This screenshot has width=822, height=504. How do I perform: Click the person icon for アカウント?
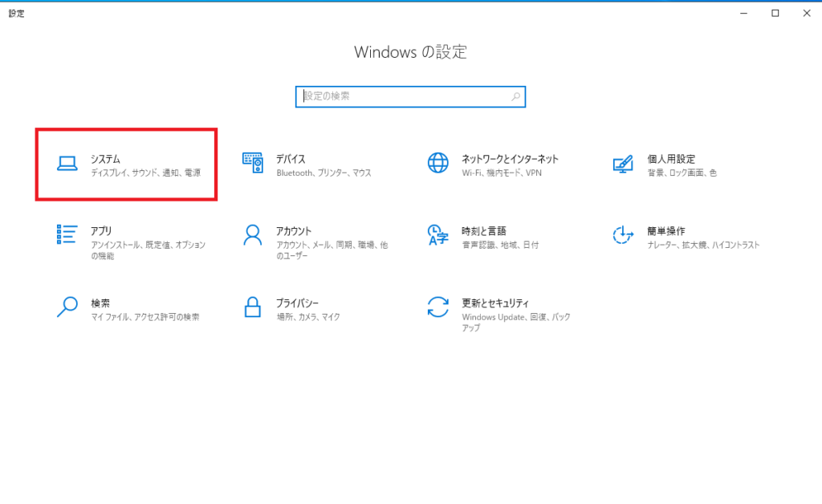click(253, 234)
